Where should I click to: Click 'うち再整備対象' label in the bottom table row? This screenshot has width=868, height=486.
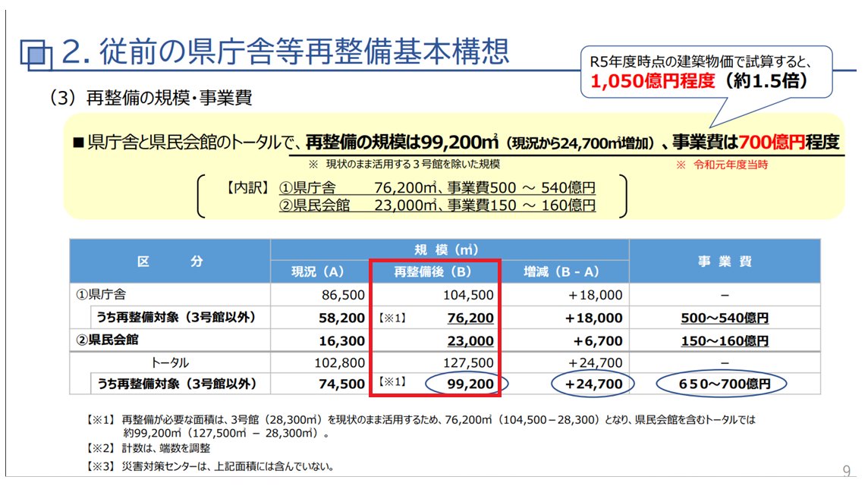pyautogui.click(x=177, y=384)
